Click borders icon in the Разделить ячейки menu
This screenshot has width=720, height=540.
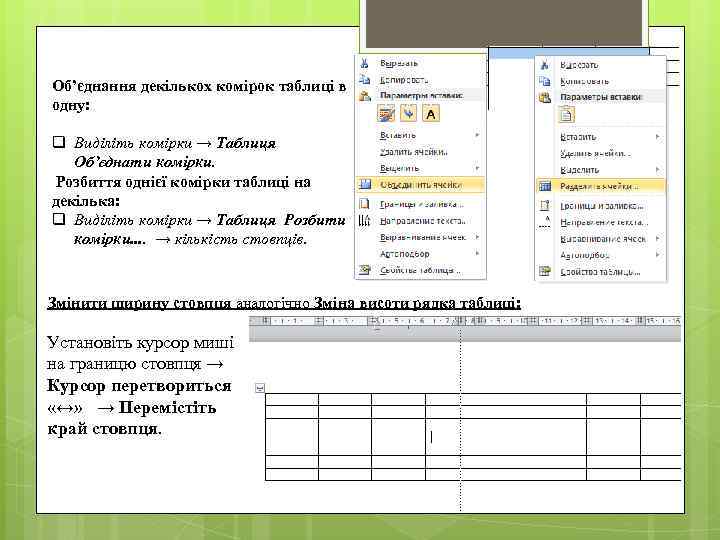(x=545, y=205)
